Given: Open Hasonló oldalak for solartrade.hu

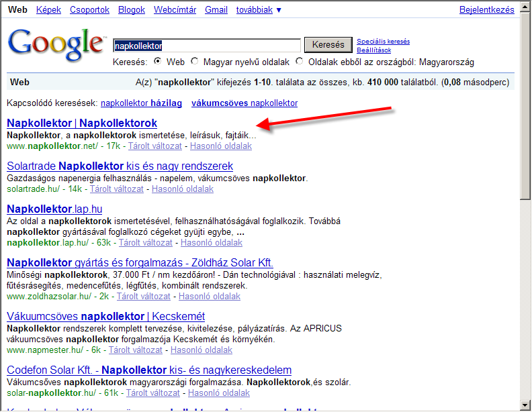Looking at the screenshot, I should pos(183,189).
